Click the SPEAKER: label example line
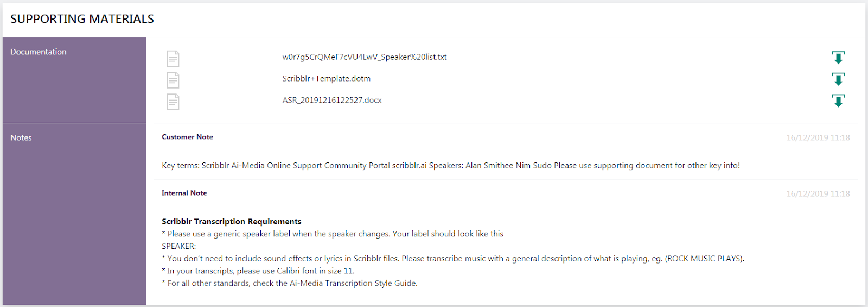Image resolution: width=868 pixels, height=307 pixels. click(178, 246)
